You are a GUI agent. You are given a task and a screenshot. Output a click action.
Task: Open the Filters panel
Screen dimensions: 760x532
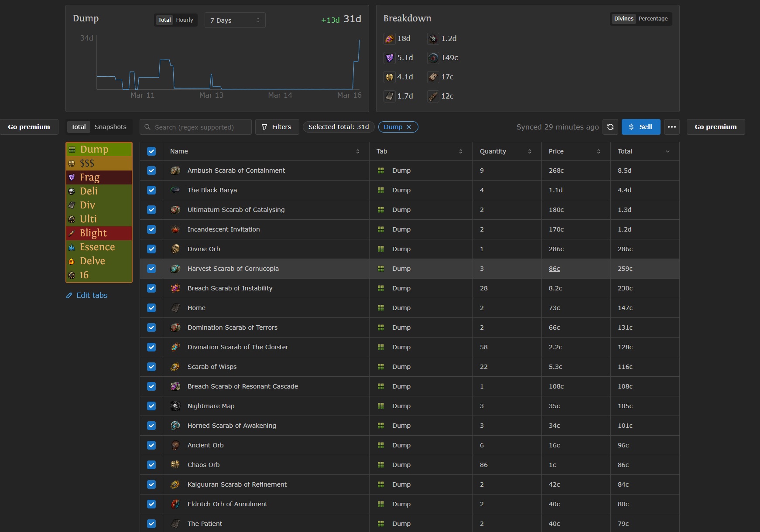click(277, 127)
